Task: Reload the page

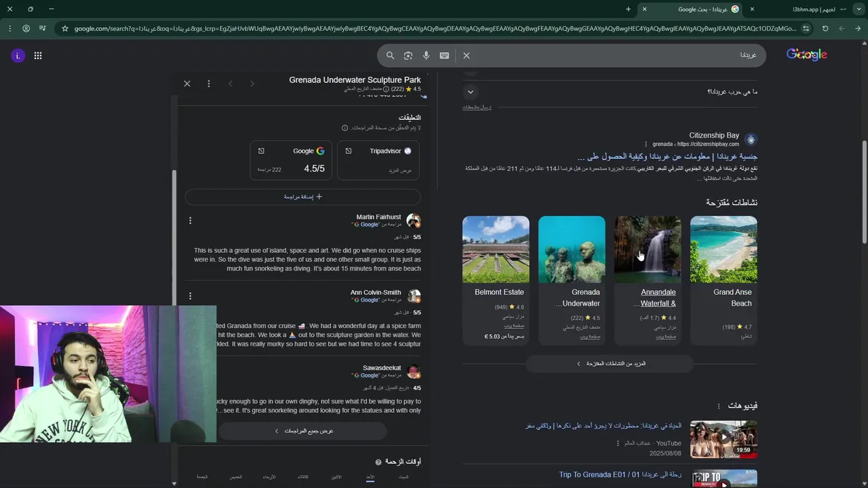Action: 825,28
